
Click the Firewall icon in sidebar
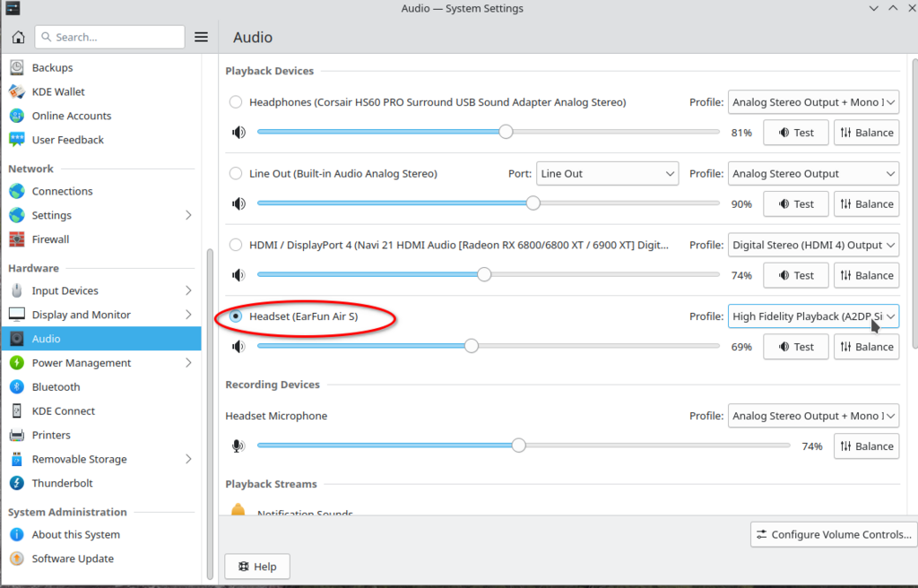[x=16, y=239]
